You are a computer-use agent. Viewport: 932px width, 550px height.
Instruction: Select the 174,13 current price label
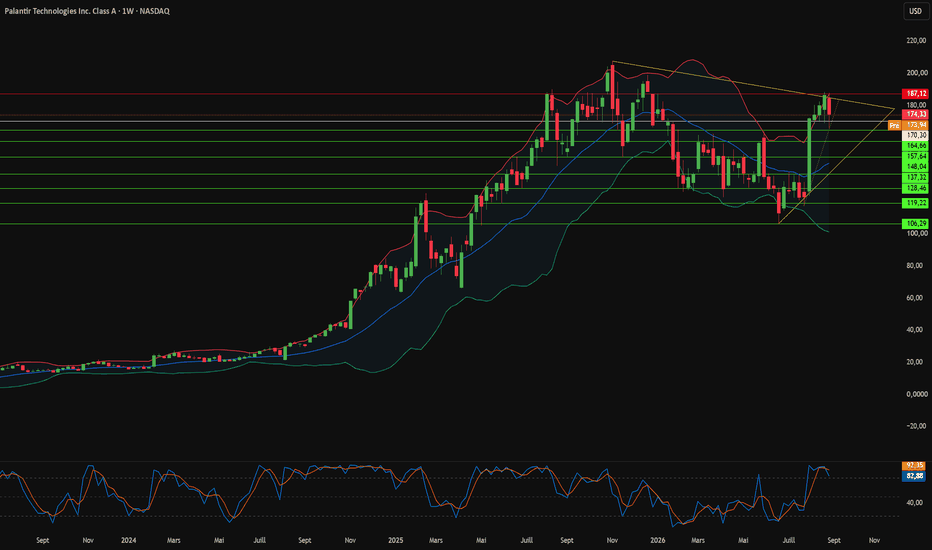915,114
